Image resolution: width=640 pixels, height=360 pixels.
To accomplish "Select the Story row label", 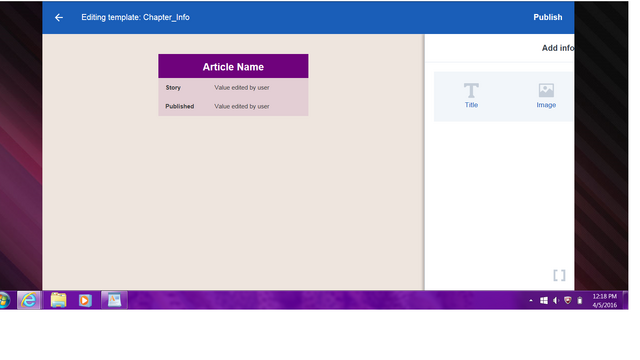I will point(173,88).
